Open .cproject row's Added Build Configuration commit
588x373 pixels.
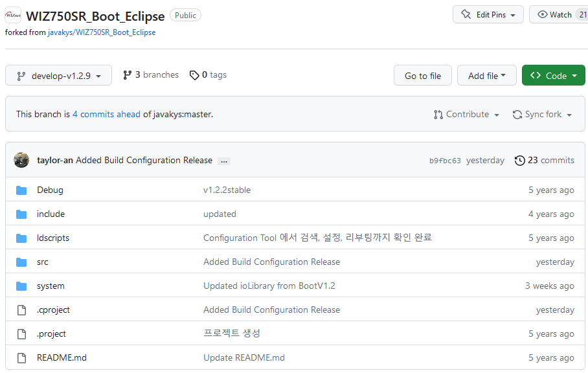[271, 310]
